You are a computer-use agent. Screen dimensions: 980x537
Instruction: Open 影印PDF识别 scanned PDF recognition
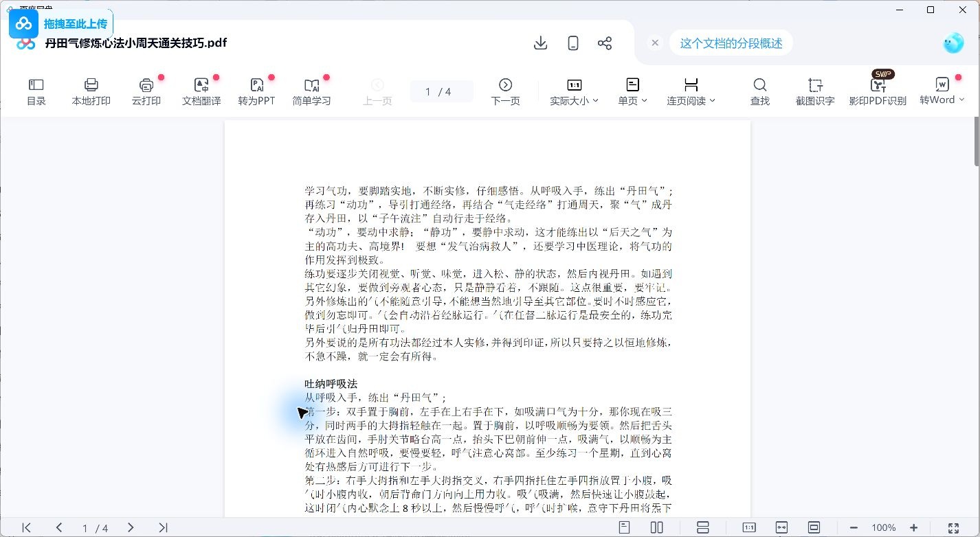(878, 92)
